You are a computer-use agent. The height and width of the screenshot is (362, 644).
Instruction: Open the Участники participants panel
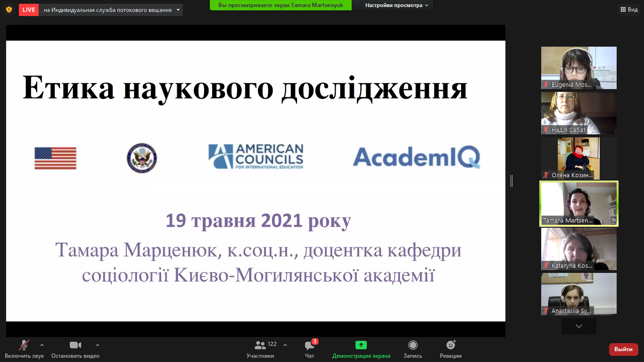coord(260,349)
